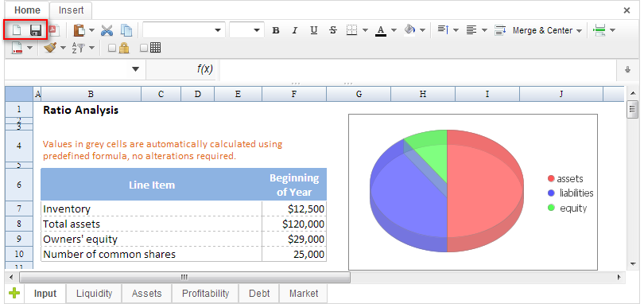Click the f(x) insert function button
644x304 pixels.
tap(204, 69)
